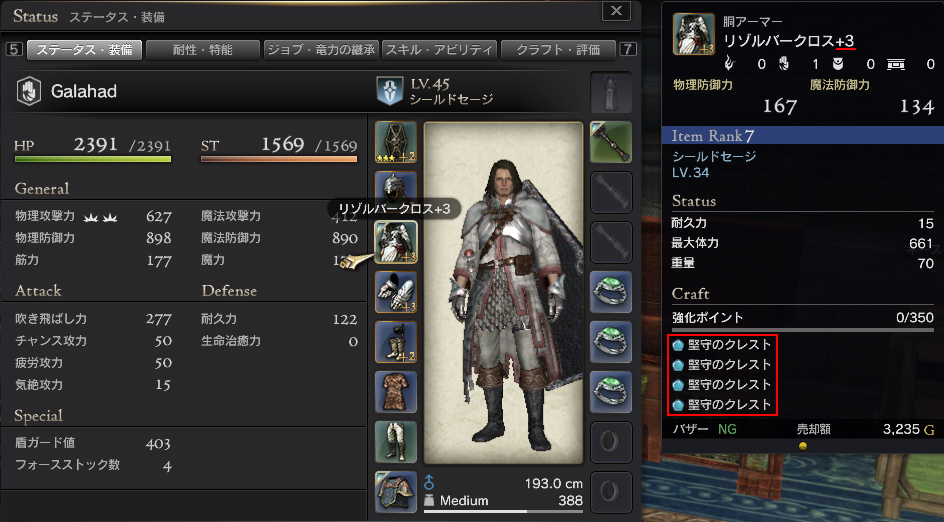944x522 pixels.
Task: Switch to the 耐性・特能 tab
Action: (203, 50)
